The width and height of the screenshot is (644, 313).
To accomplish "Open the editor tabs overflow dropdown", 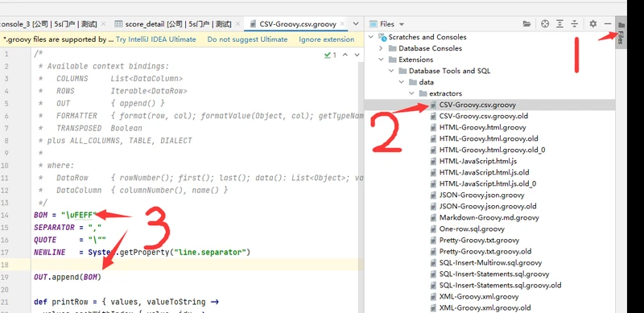I will click(x=356, y=24).
